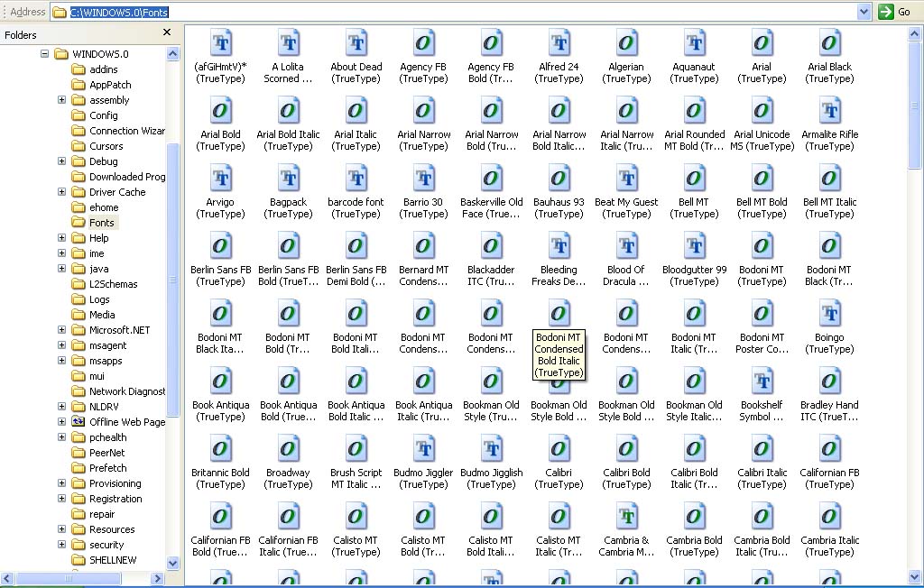924x588 pixels.
Task: Click the Cambria & Cambria Math icon
Action: (x=626, y=517)
